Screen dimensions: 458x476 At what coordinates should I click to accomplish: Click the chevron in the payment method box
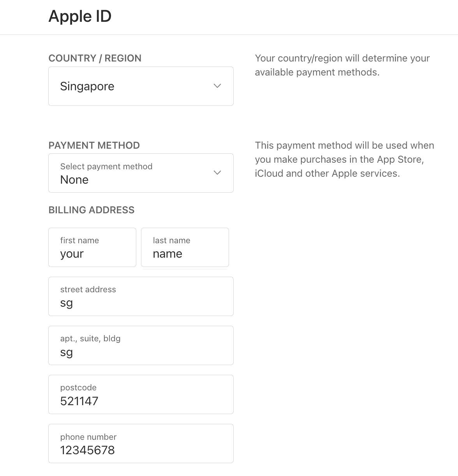(x=217, y=172)
